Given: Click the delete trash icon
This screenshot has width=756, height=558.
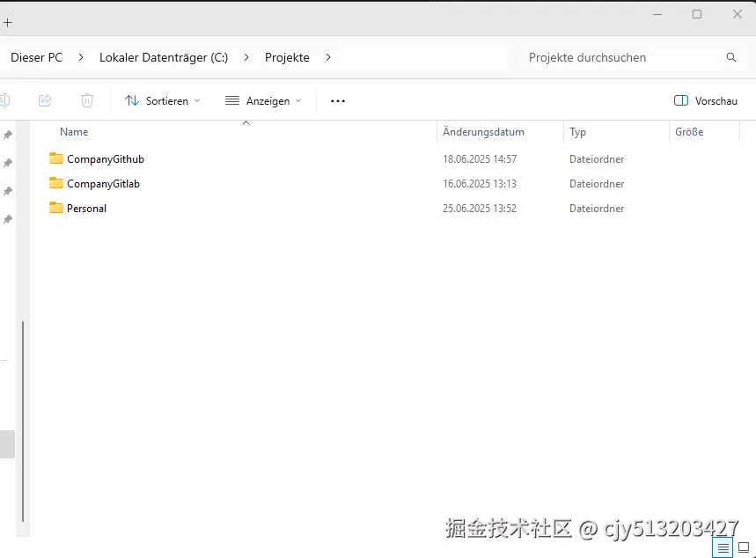Looking at the screenshot, I should tap(87, 100).
